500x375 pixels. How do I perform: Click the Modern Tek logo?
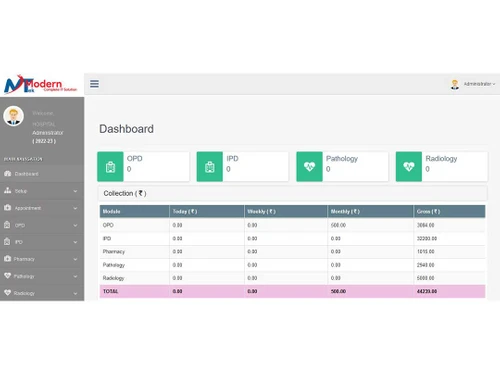[x=40, y=84]
